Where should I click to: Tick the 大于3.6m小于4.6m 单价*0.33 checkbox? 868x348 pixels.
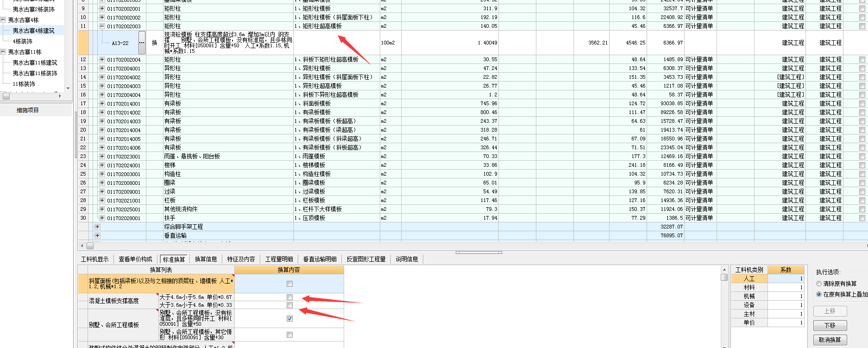[289, 305]
